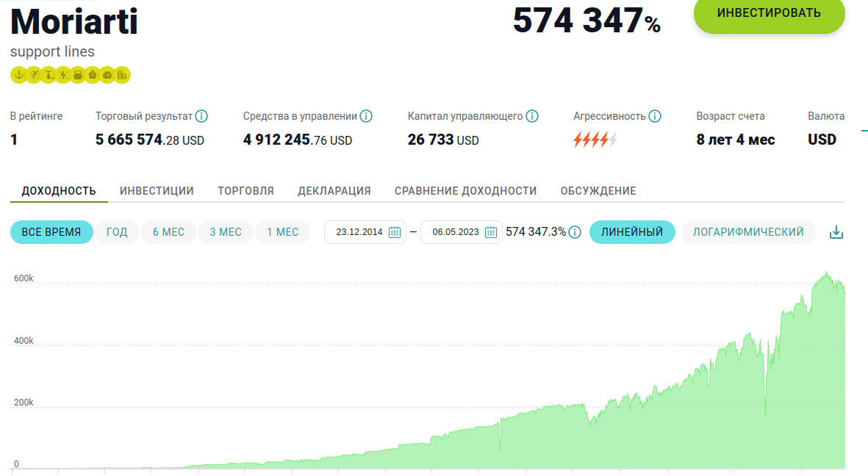This screenshot has height=476, width=868.
Task: Open the end date calendar picker
Action: [x=491, y=232]
